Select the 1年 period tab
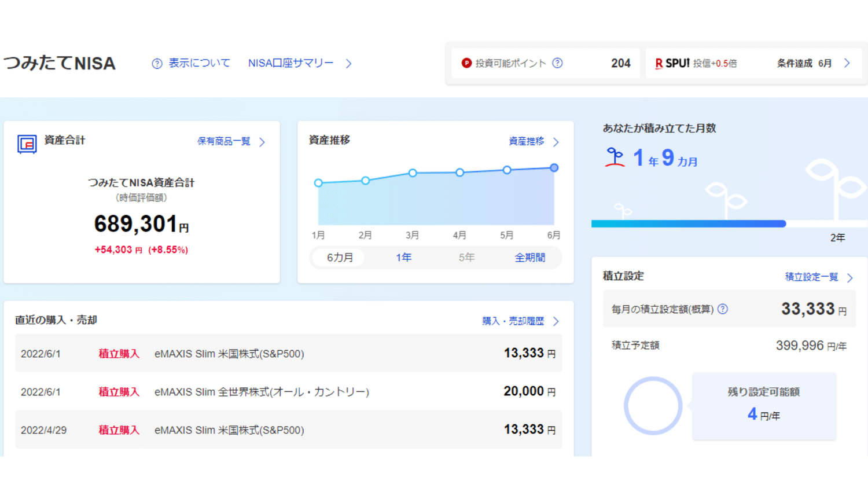Image resolution: width=868 pixels, height=488 pixels. 403,258
